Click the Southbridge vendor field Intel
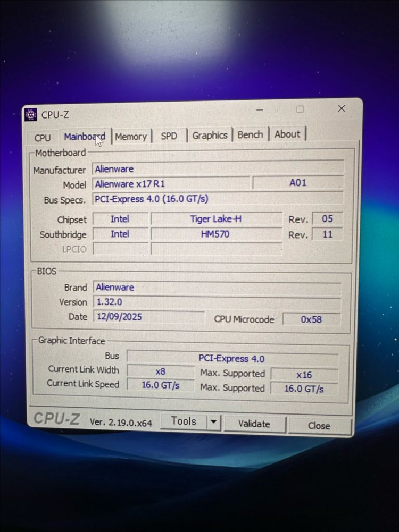 [120, 234]
